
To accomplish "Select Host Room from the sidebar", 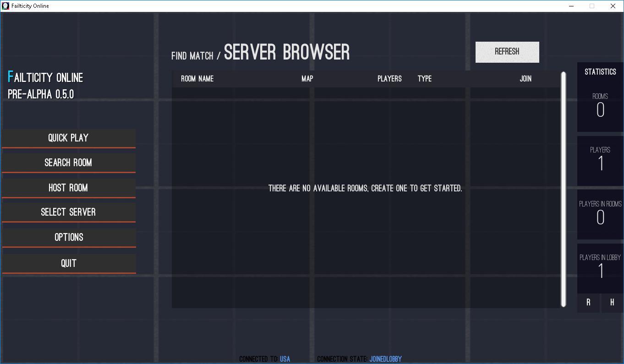I will 68,188.
